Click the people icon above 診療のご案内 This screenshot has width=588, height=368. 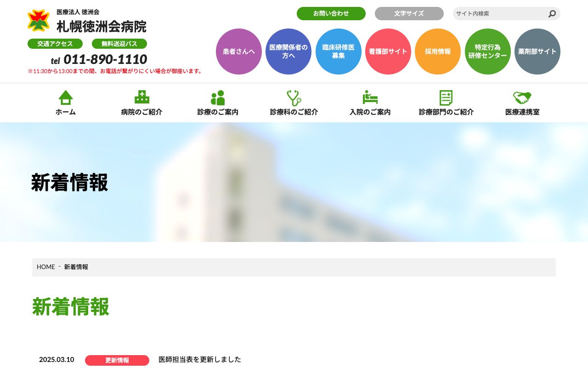tap(217, 98)
